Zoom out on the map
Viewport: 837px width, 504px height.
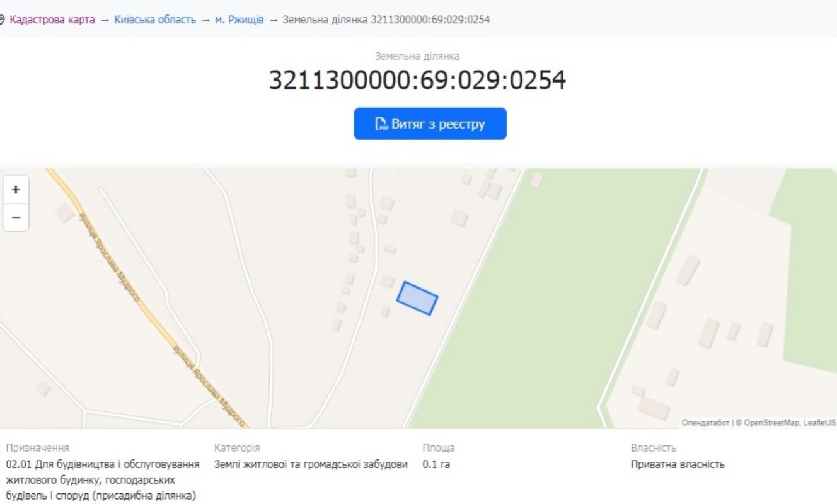tap(16, 217)
